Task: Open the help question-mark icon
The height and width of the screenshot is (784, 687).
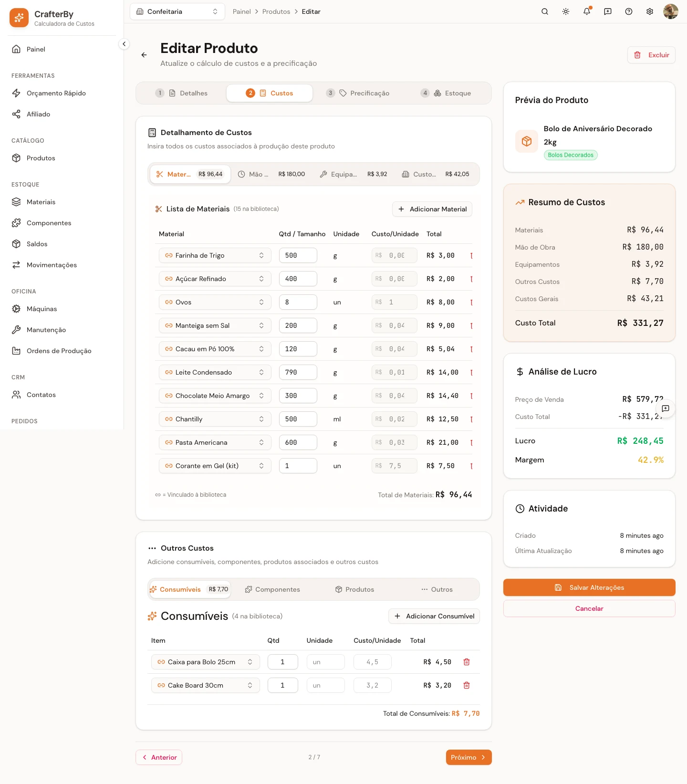Action: pos(629,11)
